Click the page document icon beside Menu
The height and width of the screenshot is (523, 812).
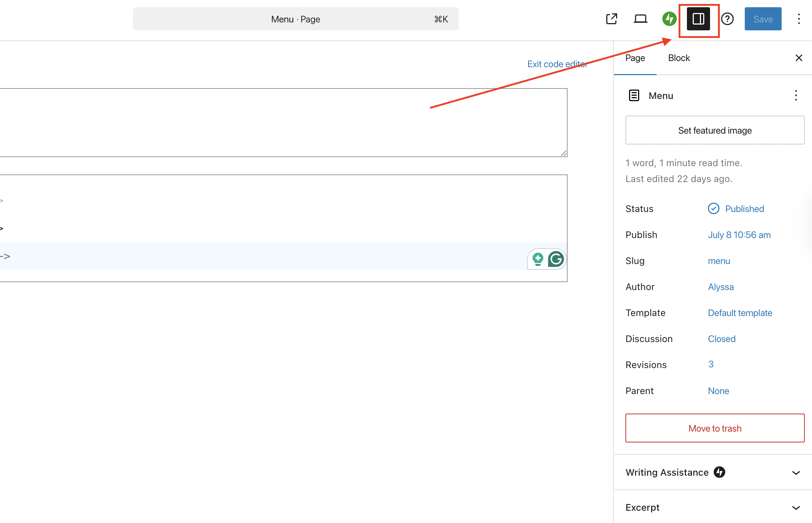click(x=634, y=95)
